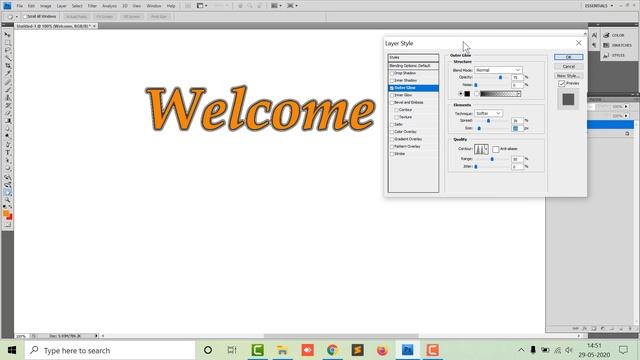Click the Fit Screen button
Screen dimensions: 640x360
(x=104, y=17)
